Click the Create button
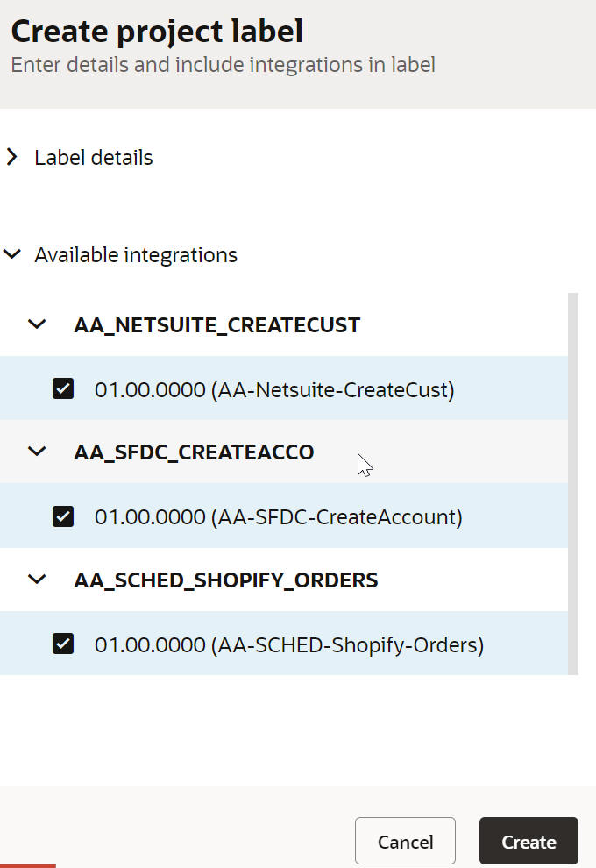This screenshot has width=596, height=868. click(529, 841)
